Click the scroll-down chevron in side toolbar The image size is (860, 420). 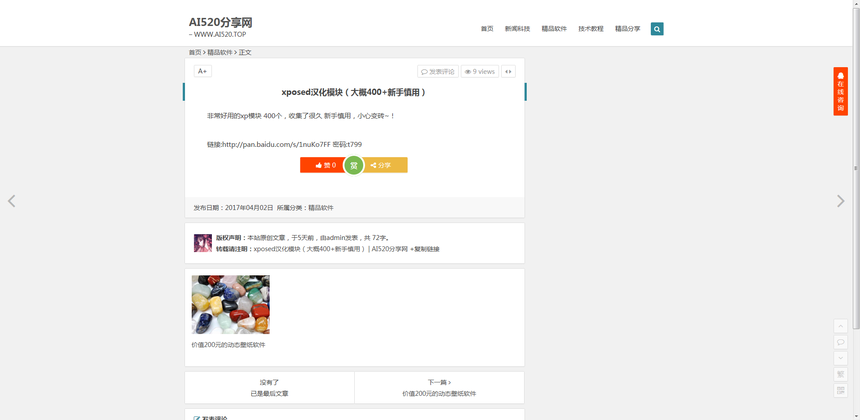tap(840, 358)
